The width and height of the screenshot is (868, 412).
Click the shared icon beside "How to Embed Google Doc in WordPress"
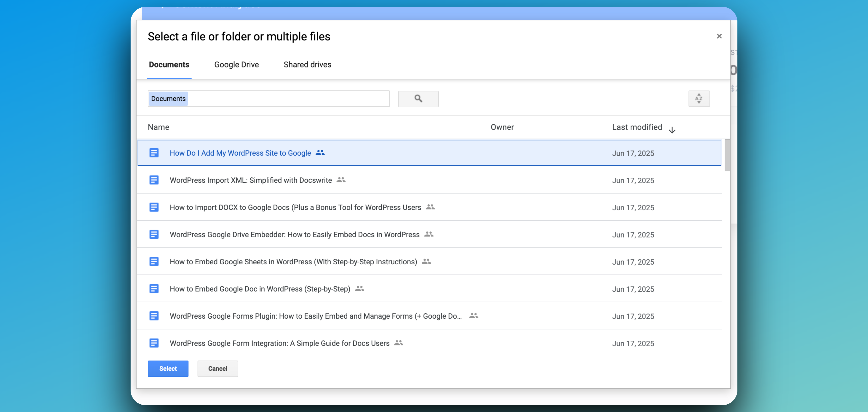coord(360,289)
